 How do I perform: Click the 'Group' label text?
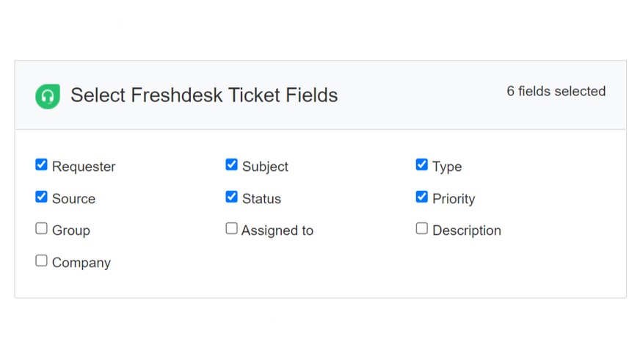click(71, 230)
